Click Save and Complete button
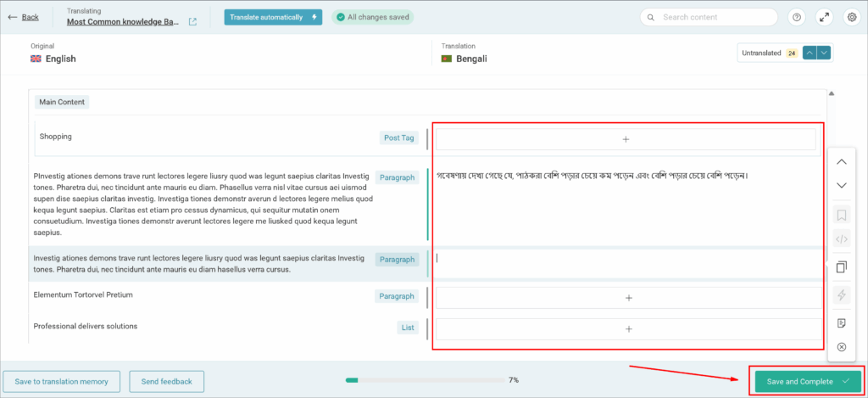The image size is (868, 398). point(807,382)
